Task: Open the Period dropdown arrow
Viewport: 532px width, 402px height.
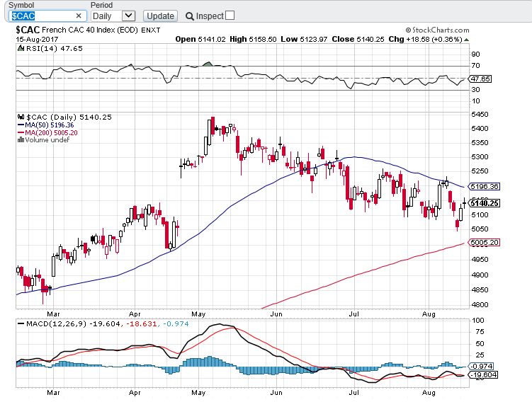Action: [x=128, y=16]
